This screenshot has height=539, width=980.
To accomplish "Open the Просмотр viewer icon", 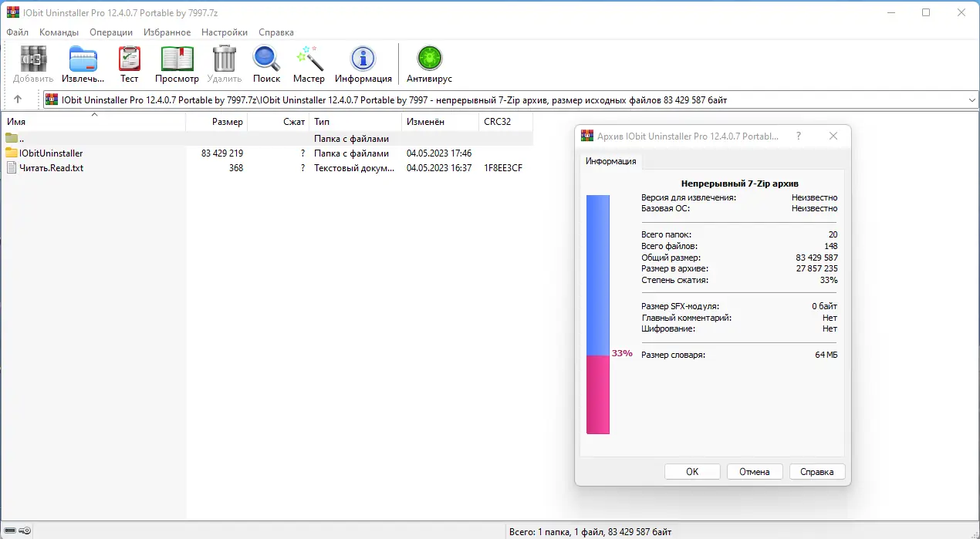I will (x=177, y=59).
